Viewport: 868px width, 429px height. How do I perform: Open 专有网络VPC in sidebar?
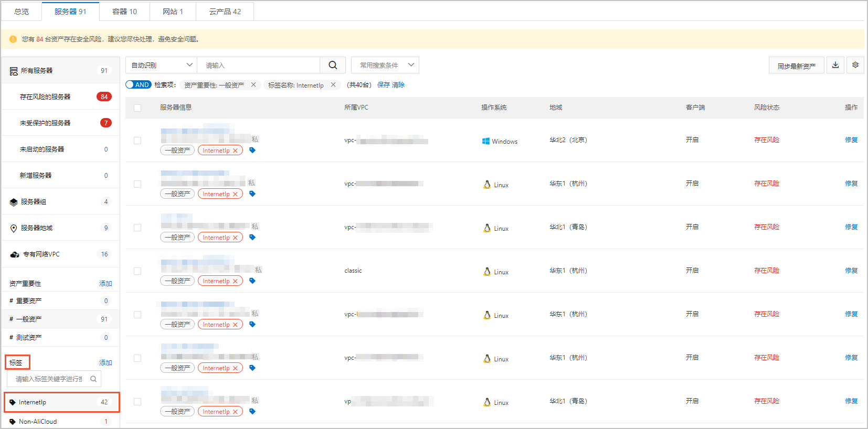(x=61, y=254)
